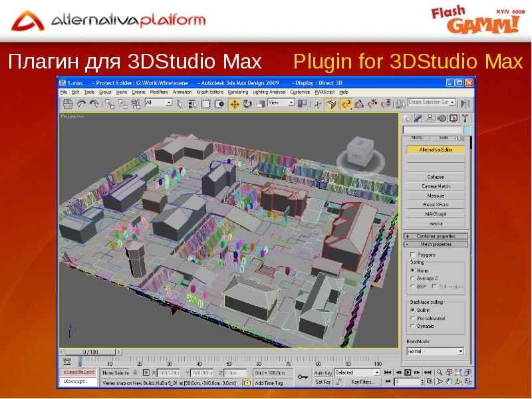The width and height of the screenshot is (532, 399).
Task: Activate the Select and Scale tool
Action: [x=260, y=104]
